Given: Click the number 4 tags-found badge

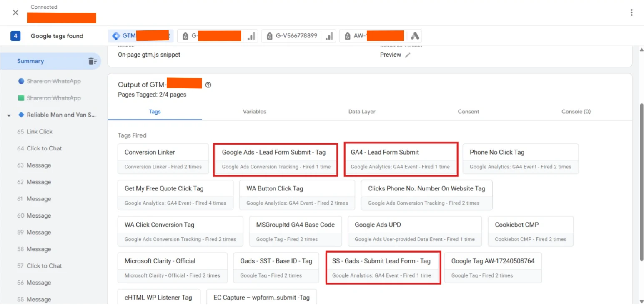Looking at the screenshot, I should 15,36.
